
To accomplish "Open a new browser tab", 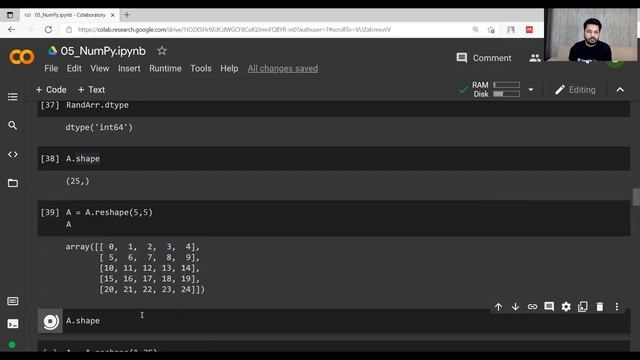I will [127, 15].
